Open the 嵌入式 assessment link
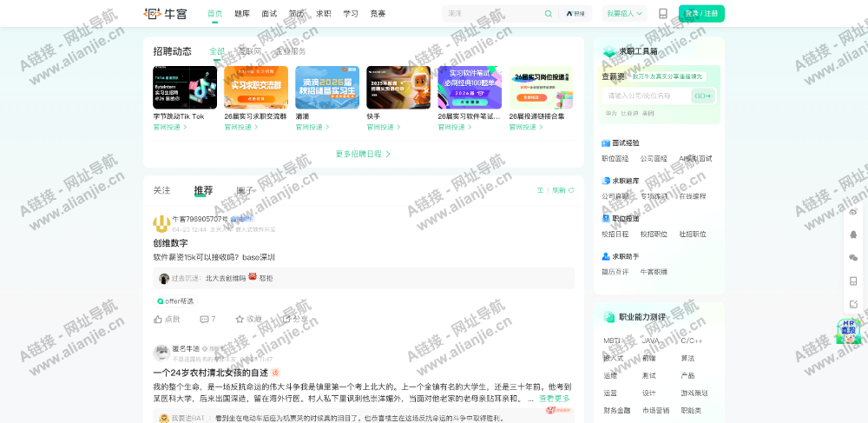Screen dimensions: 868x423 click(614, 358)
